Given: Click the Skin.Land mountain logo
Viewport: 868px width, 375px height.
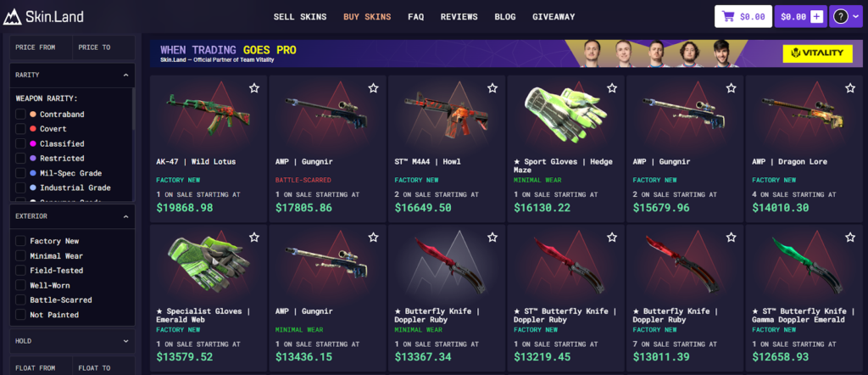Looking at the screenshot, I should [12, 17].
